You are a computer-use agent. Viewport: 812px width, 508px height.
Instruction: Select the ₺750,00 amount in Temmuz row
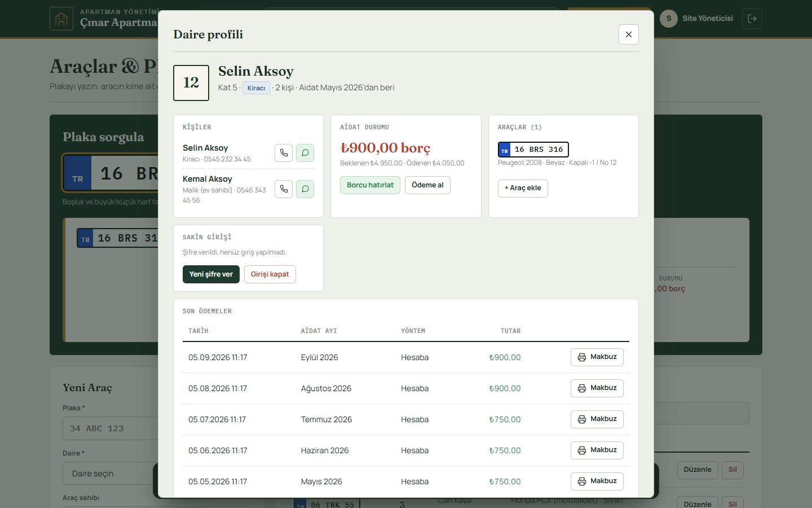pyautogui.click(x=505, y=419)
